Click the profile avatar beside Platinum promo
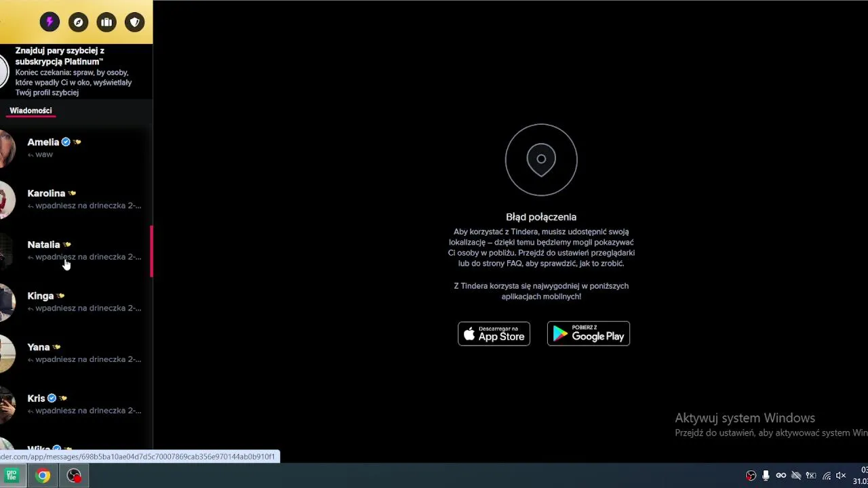The image size is (868, 488). tap(3, 71)
